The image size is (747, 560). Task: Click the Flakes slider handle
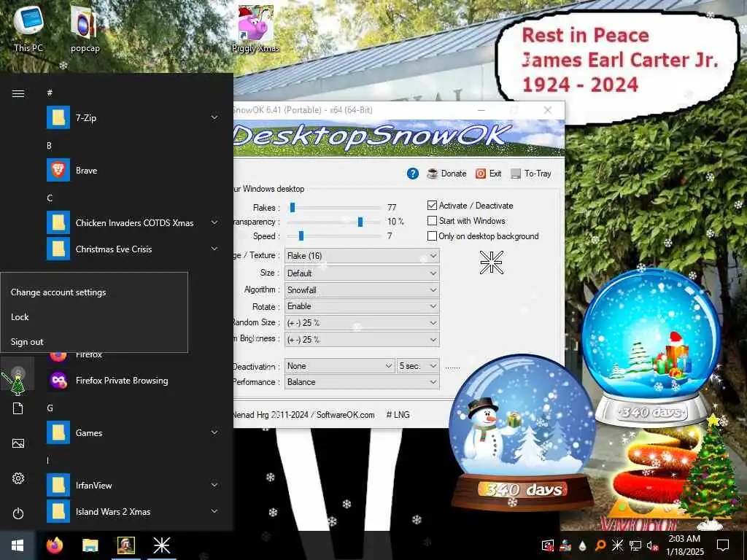tap(293, 208)
